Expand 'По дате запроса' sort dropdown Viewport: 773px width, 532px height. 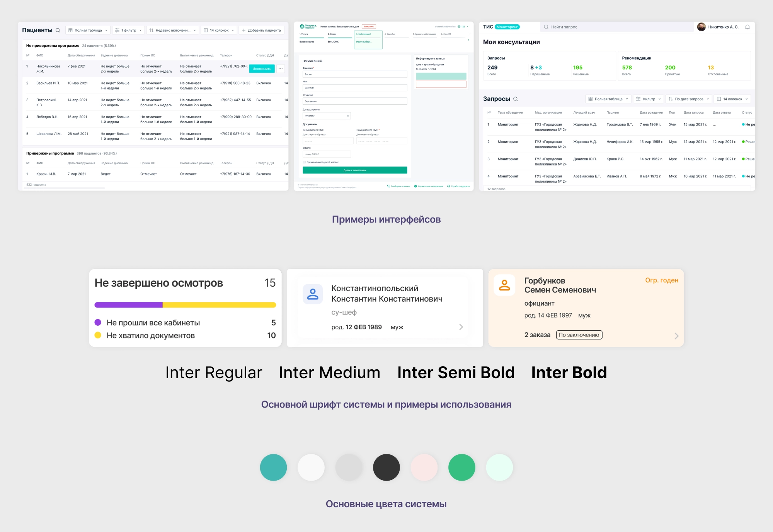pyautogui.click(x=689, y=99)
